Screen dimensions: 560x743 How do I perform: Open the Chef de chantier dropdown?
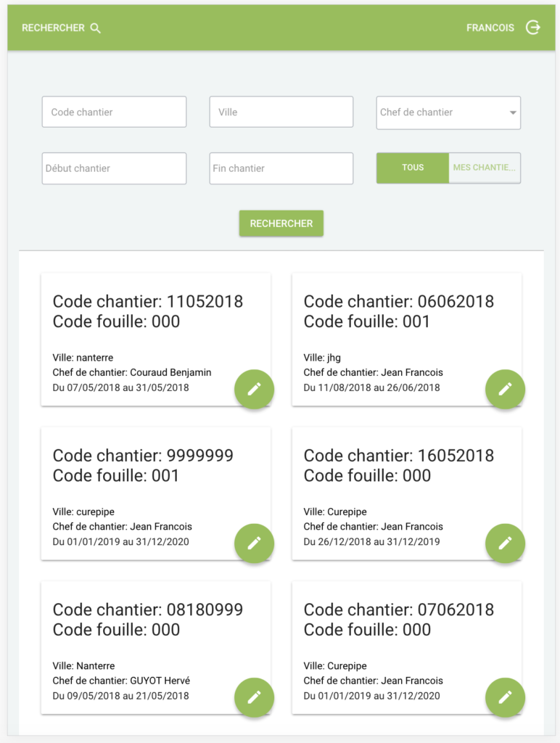click(x=448, y=112)
